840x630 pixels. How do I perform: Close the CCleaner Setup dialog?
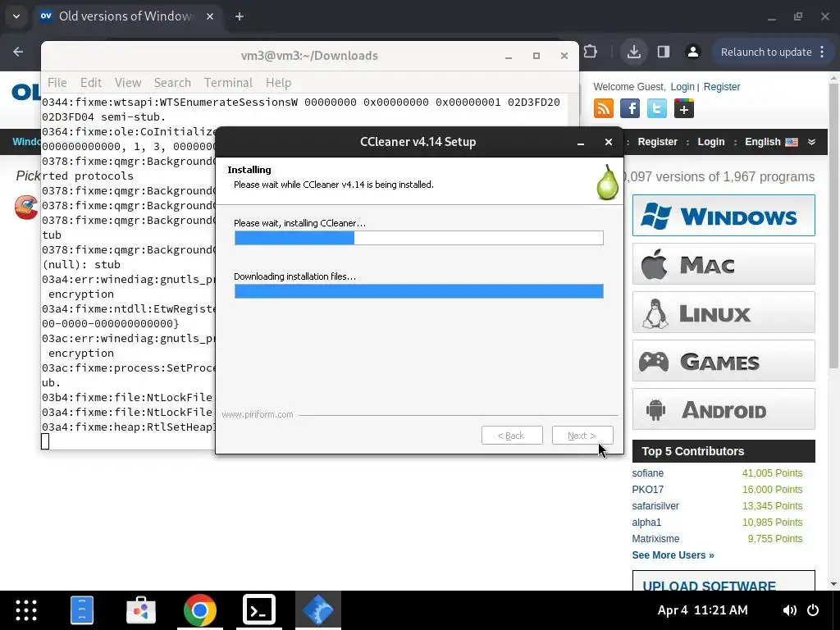click(x=608, y=142)
